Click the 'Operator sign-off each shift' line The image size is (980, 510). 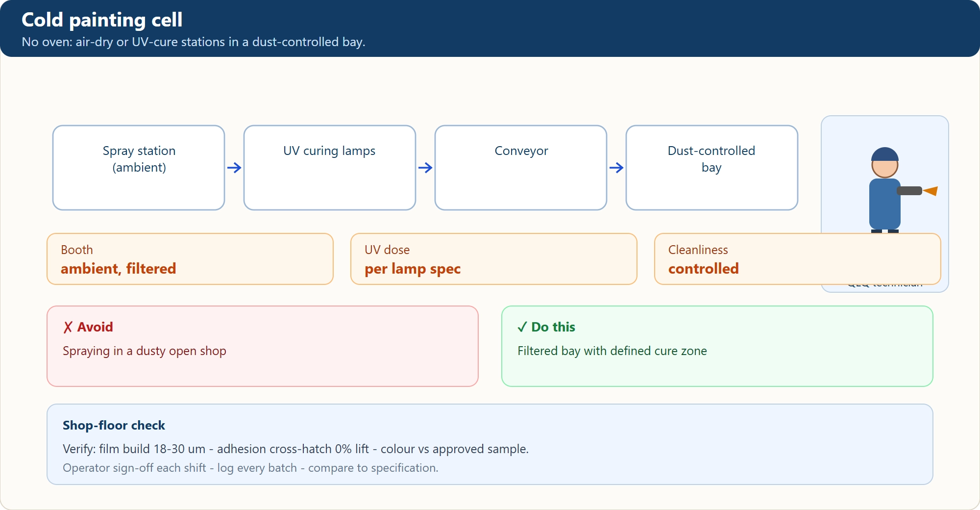point(250,468)
